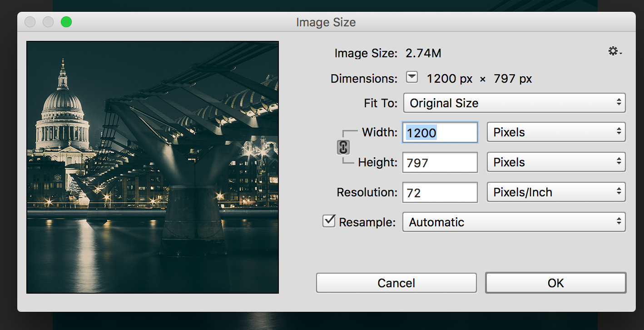
Task: Open the Height units dropdown
Action: [556, 162]
